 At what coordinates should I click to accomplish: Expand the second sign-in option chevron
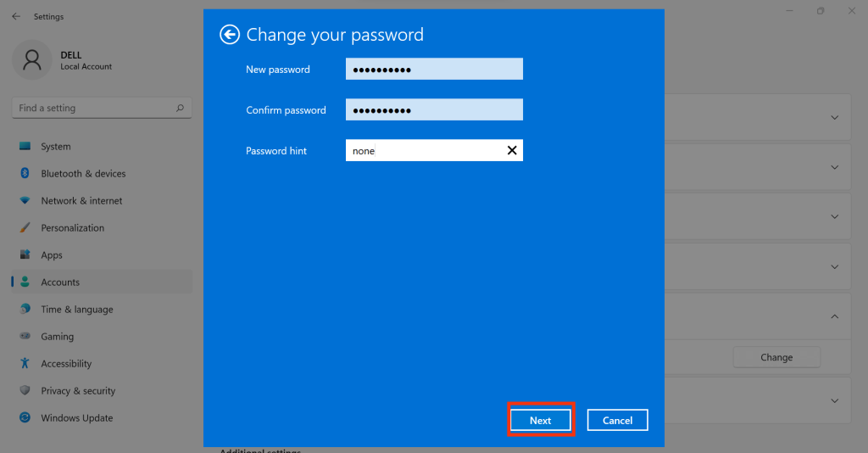834,167
